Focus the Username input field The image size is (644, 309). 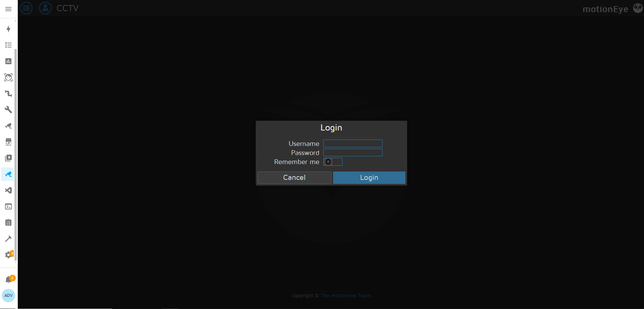353,144
